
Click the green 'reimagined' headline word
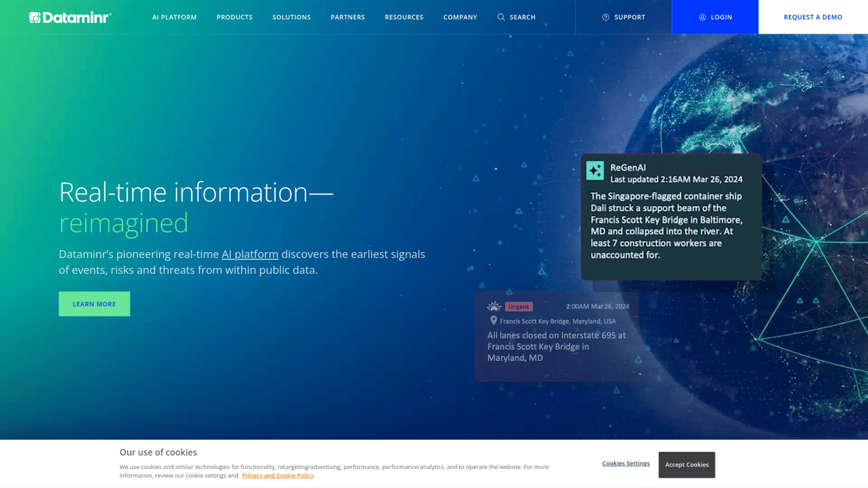point(124,223)
